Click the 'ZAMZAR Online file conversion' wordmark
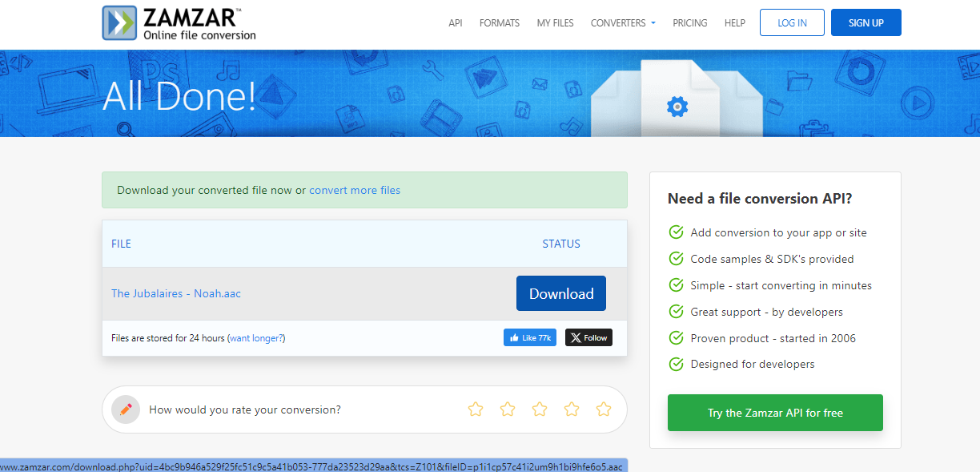This screenshot has height=472, width=980. (199, 23)
